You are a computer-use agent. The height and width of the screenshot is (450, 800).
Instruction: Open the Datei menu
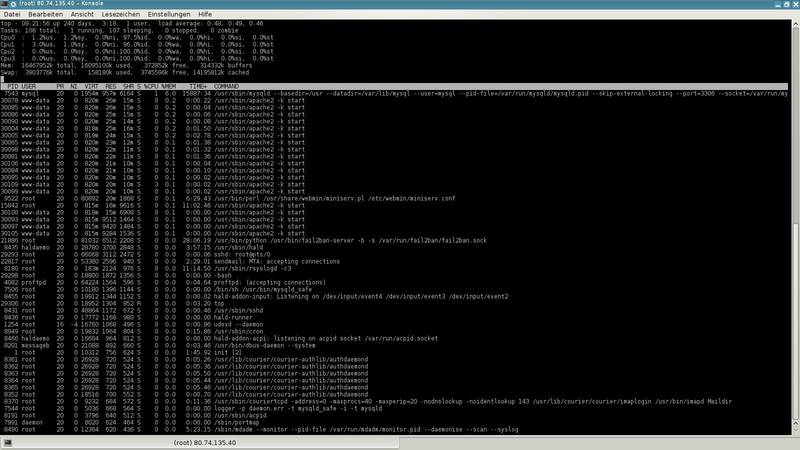12,14
